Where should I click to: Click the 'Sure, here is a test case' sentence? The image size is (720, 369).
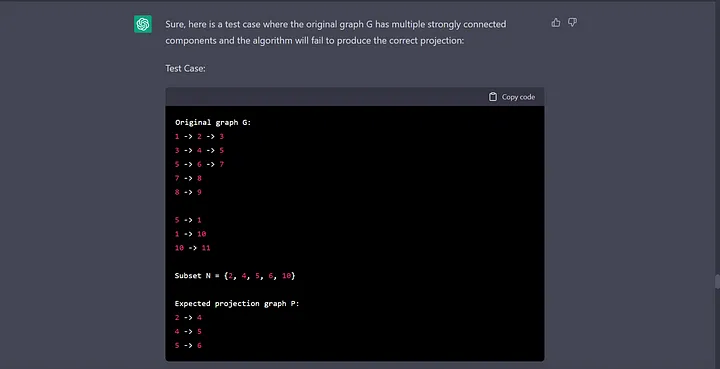(336, 24)
